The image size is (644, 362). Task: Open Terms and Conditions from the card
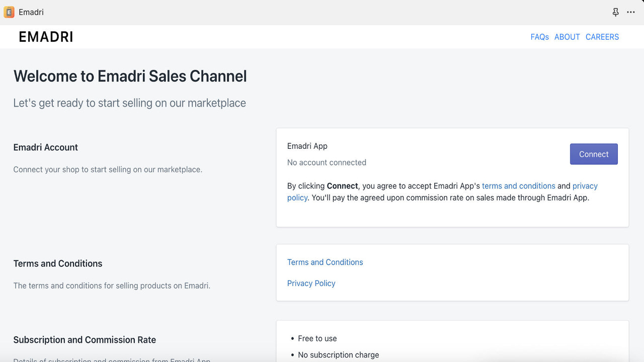[325, 262]
